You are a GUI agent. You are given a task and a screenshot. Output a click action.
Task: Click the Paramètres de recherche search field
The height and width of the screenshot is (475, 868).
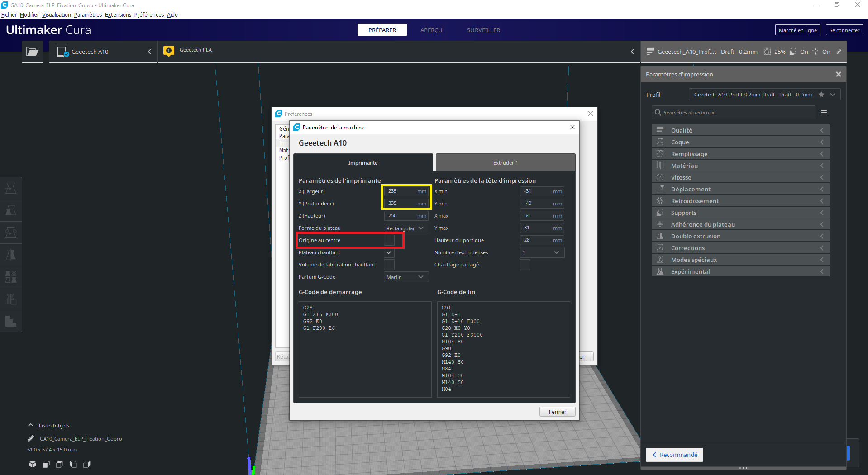tap(733, 112)
